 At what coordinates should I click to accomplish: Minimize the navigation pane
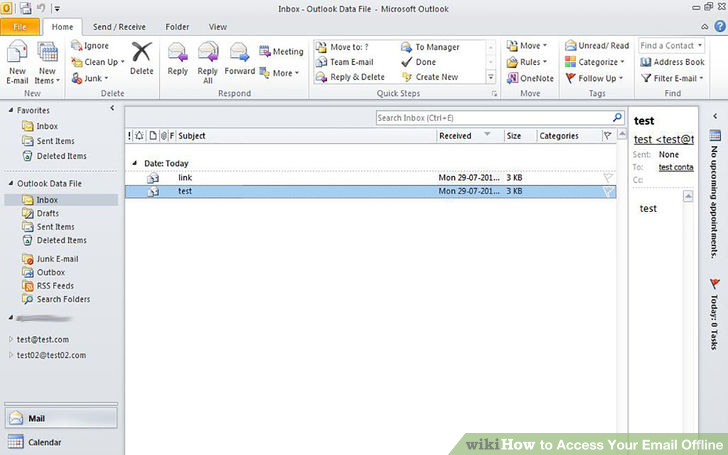[x=112, y=108]
